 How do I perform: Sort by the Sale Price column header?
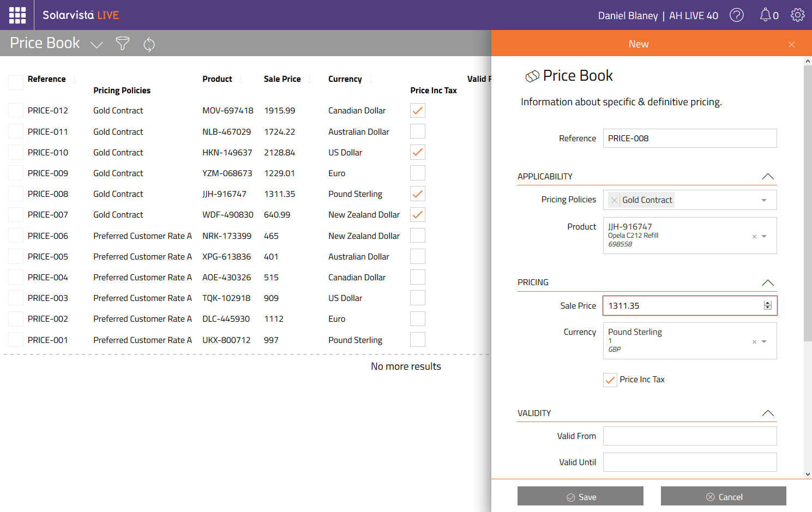(x=282, y=79)
